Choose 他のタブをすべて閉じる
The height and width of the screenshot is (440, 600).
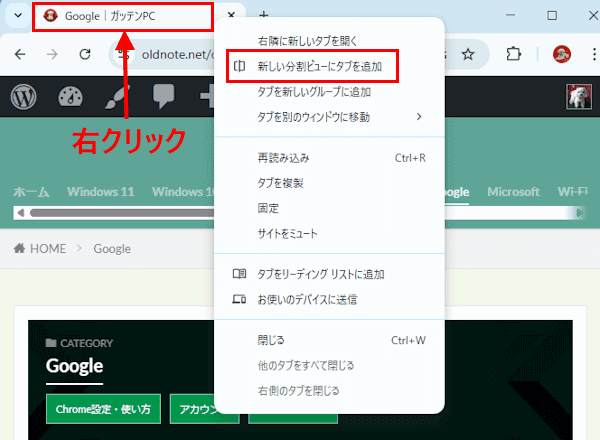click(x=329, y=365)
